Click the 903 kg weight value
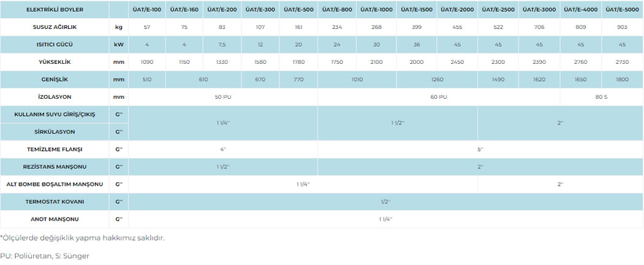Image resolution: width=644 pixels, height=265 pixels. (x=622, y=28)
